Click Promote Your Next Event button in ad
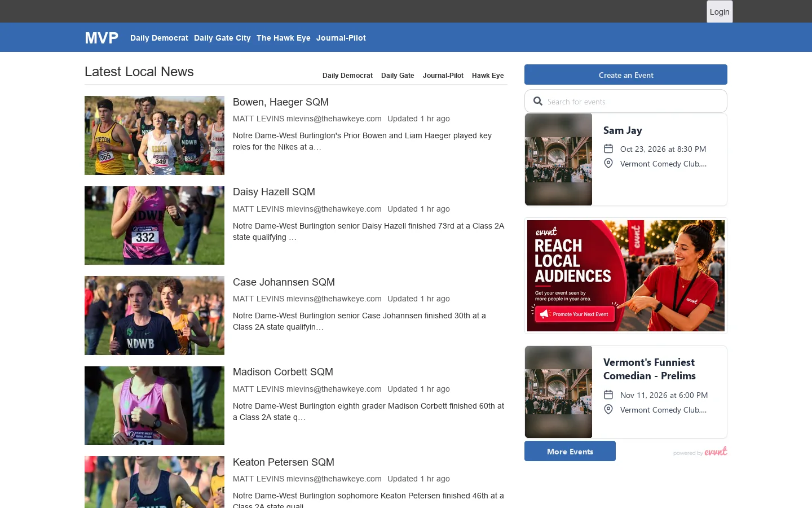 574,314
